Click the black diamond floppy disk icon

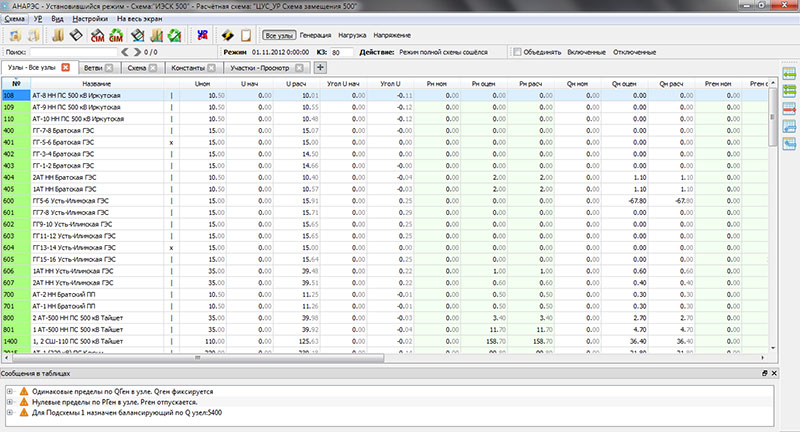pos(76,35)
